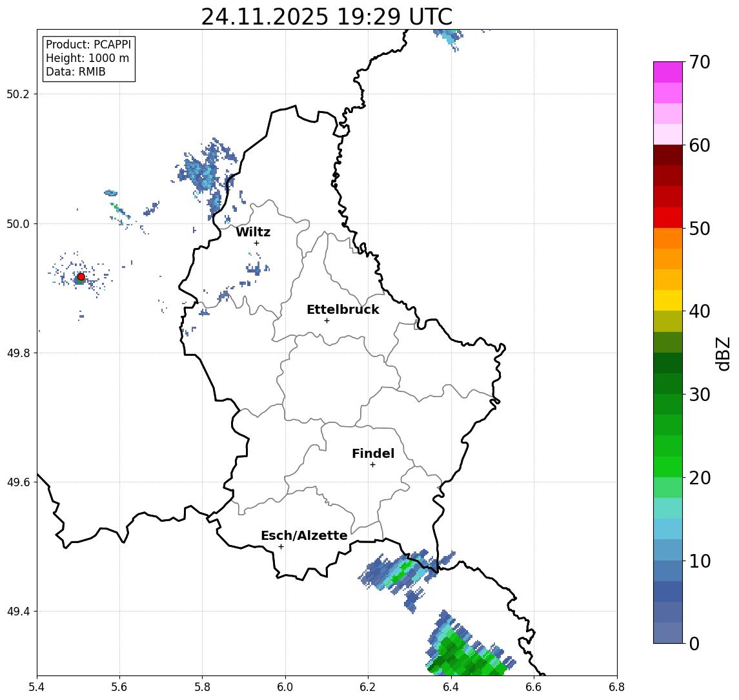The height and width of the screenshot is (700, 739).
Task: Click the 'Product: PCAPPI' text
Action: tap(88, 45)
